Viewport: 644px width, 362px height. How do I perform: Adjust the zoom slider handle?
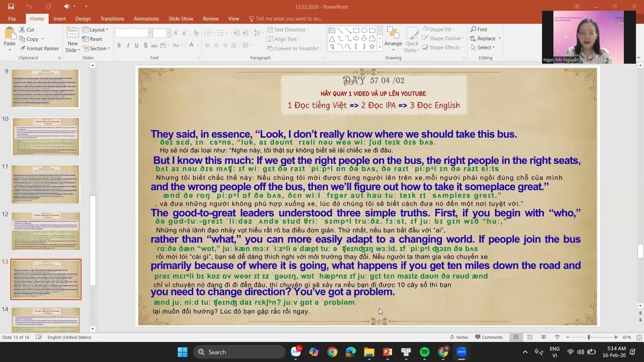589,337
